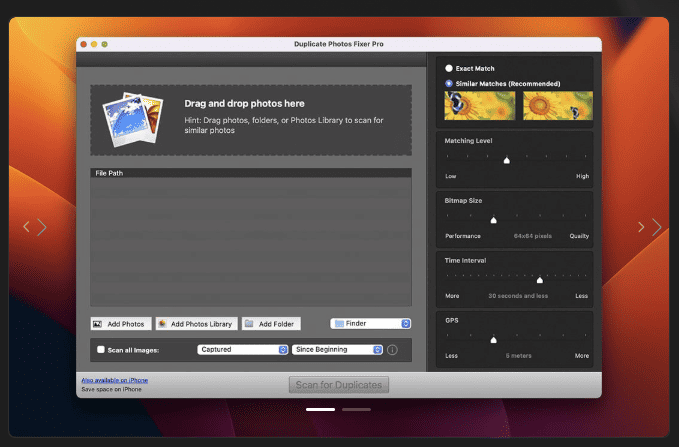Image resolution: width=679 pixels, height=447 pixels.
Task: Open the Finder dropdown
Action: tap(371, 324)
